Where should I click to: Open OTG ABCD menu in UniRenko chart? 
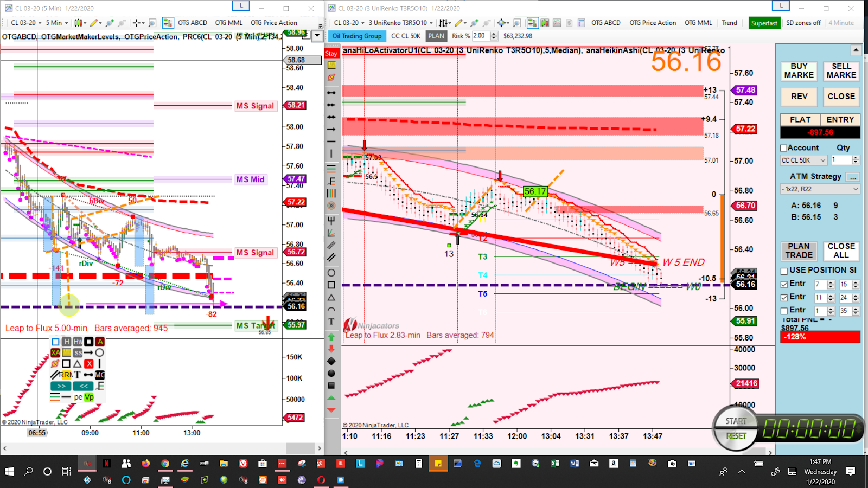[x=606, y=23]
